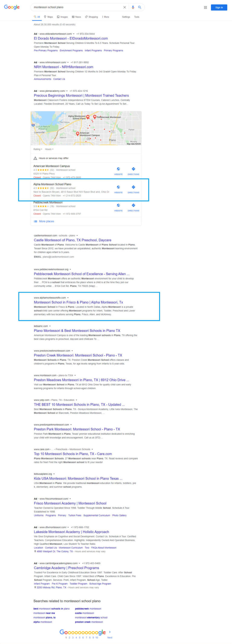232x644 pixels.
Task: Click the Google logo
Action: click(x=12, y=7)
